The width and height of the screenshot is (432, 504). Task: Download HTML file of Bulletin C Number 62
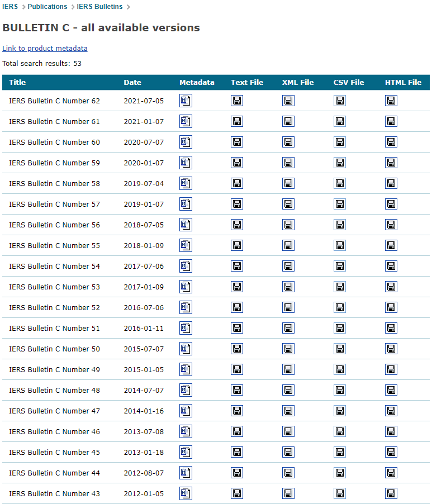(x=391, y=101)
